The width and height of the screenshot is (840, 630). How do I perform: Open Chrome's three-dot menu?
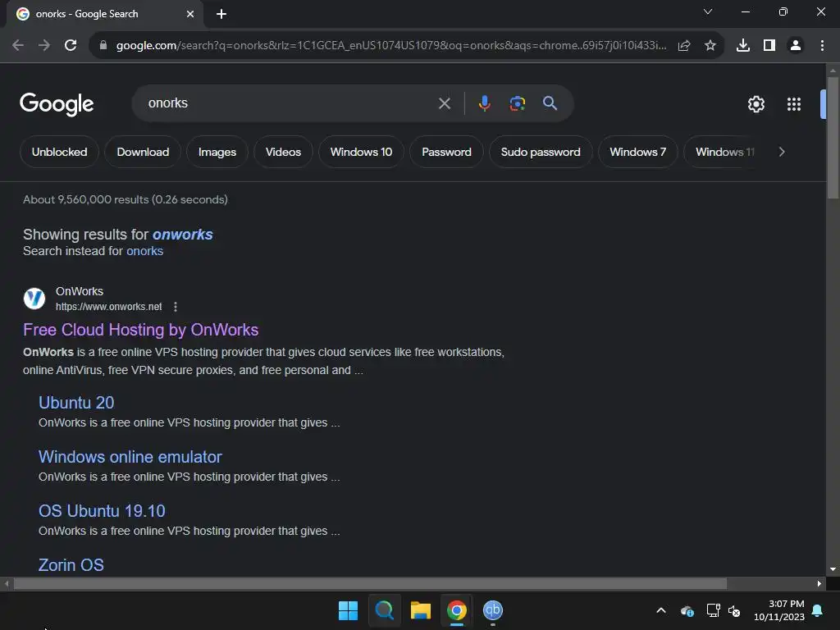[x=822, y=46]
